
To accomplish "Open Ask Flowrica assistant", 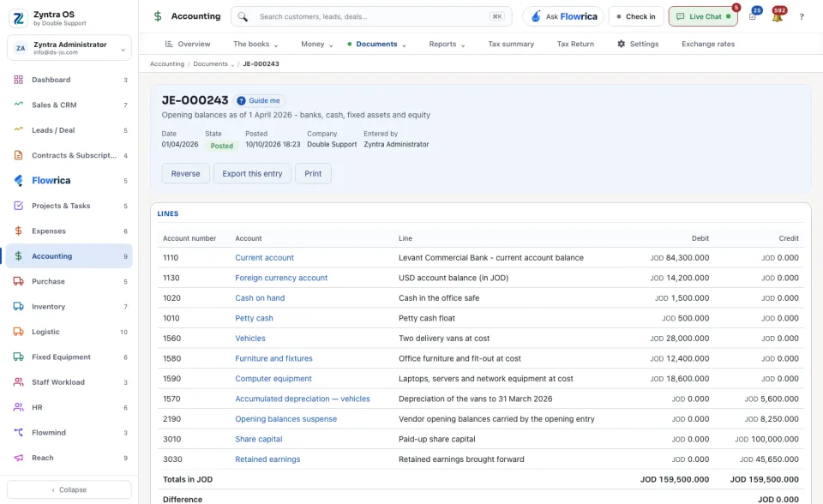I will 564,16.
